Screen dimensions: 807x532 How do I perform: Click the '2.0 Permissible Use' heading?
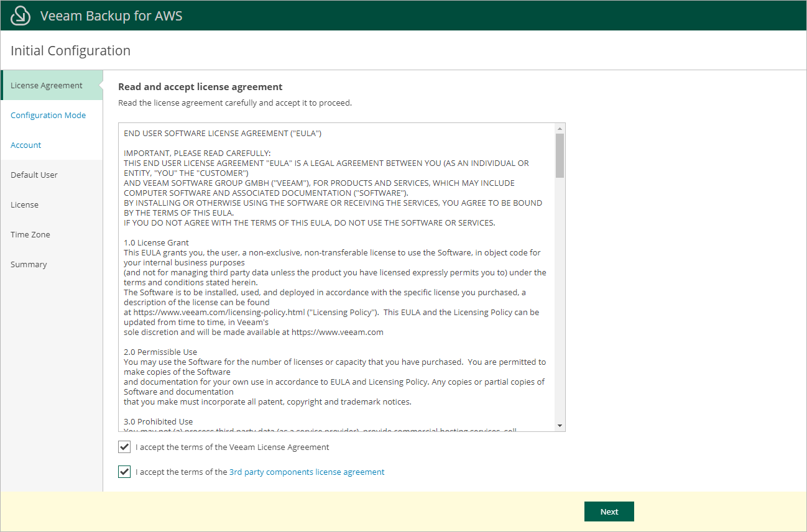tap(160, 352)
